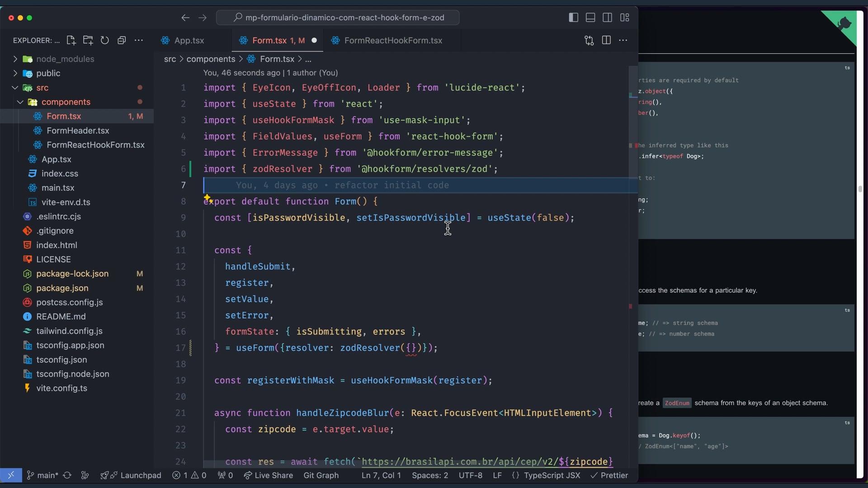Image resolution: width=868 pixels, height=488 pixels.
Task: Split the editor to the right
Action: click(x=606, y=40)
